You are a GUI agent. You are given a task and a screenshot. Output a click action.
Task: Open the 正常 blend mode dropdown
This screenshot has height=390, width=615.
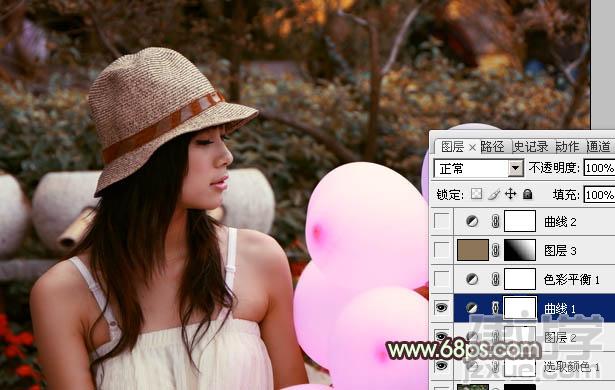(x=479, y=169)
